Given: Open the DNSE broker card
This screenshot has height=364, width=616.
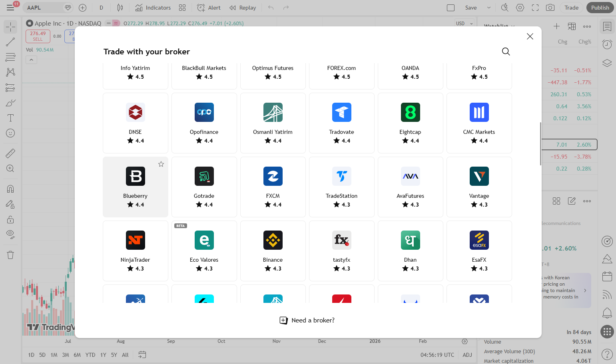Looking at the screenshot, I should (x=135, y=123).
